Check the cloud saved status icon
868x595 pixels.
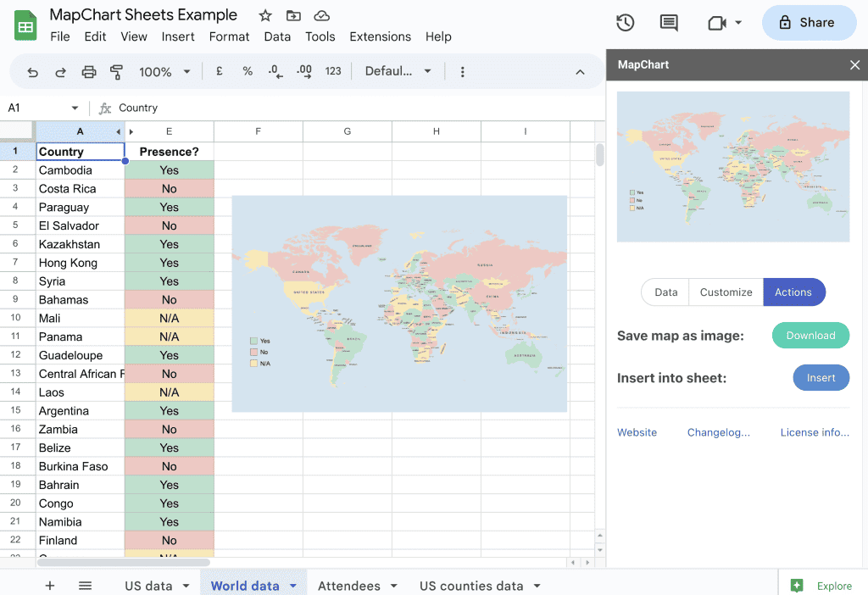coord(321,15)
